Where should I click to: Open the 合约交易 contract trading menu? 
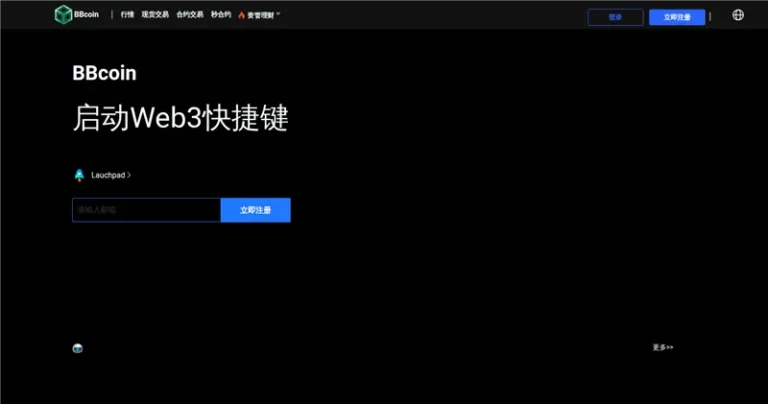coord(190,15)
